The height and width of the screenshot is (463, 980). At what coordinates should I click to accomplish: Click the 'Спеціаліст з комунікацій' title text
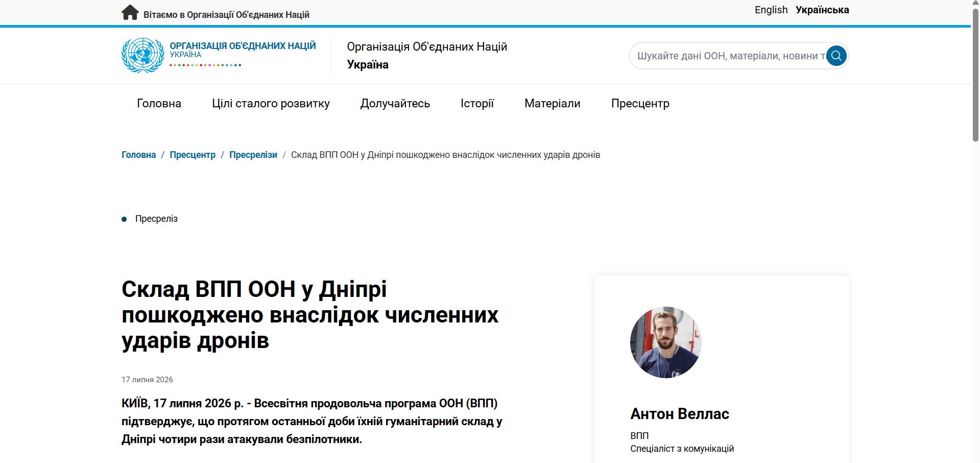(682, 449)
